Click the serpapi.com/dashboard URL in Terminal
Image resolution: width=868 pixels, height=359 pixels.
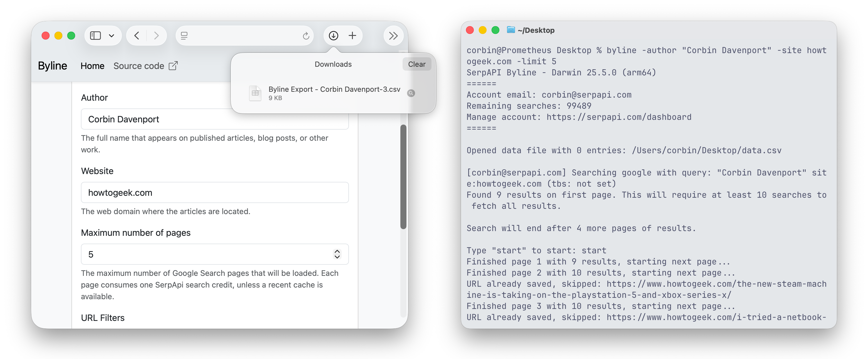point(619,117)
